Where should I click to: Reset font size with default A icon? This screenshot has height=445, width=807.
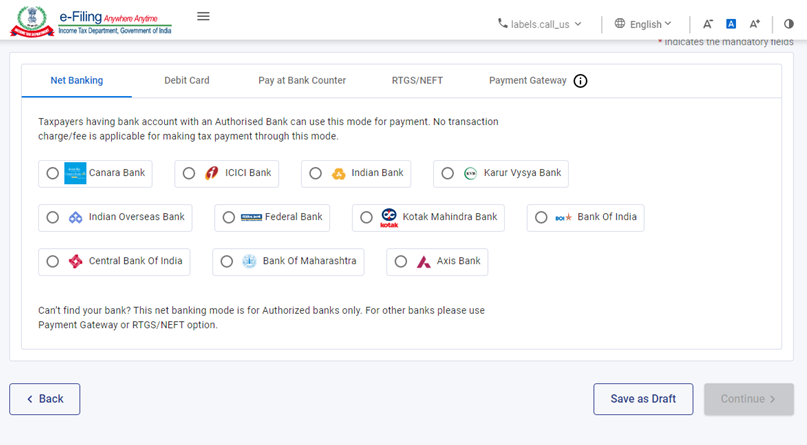731,23
